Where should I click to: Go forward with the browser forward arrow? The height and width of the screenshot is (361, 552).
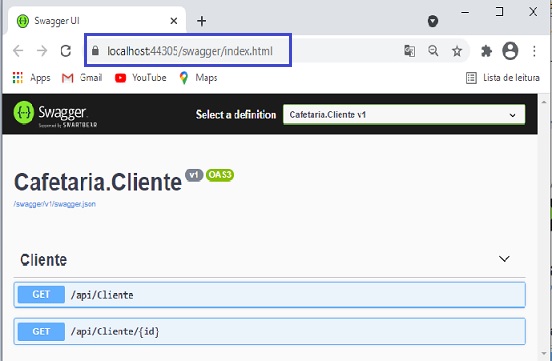click(x=42, y=51)
